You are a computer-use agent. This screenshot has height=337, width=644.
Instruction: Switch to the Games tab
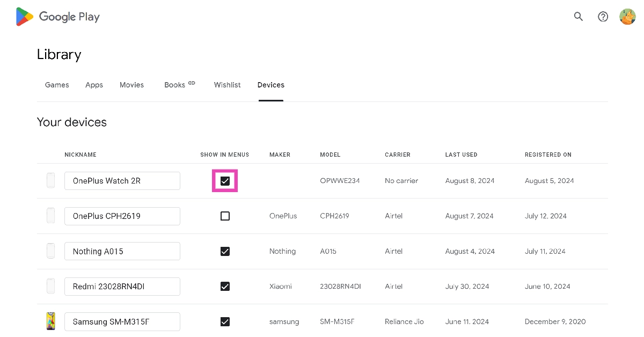coord(57,85)
